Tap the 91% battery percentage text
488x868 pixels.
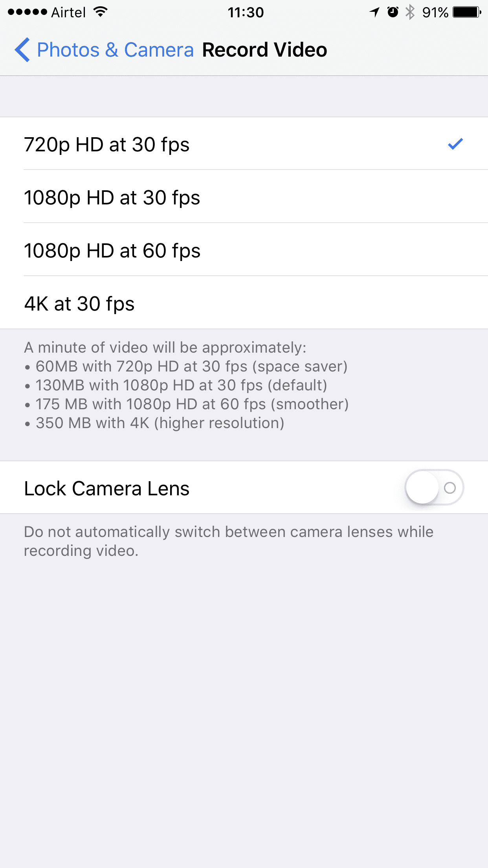(x=435, y=13)
